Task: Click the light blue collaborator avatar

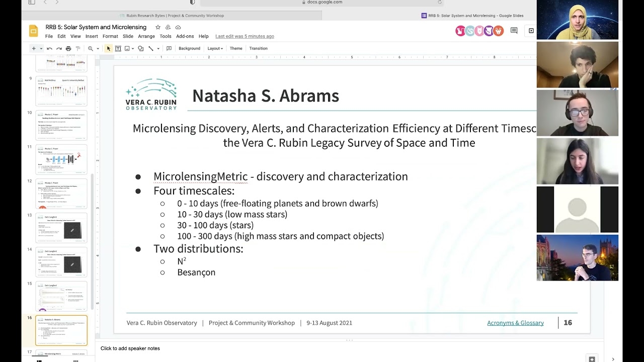Action: click(x=470, y=31)
